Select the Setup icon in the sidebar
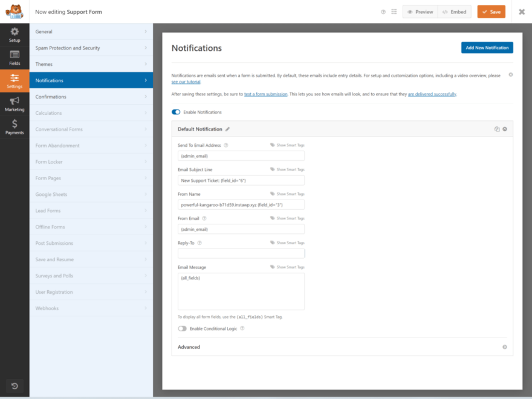The width and height of the screenshot is (532, 399). pos(15,36)
